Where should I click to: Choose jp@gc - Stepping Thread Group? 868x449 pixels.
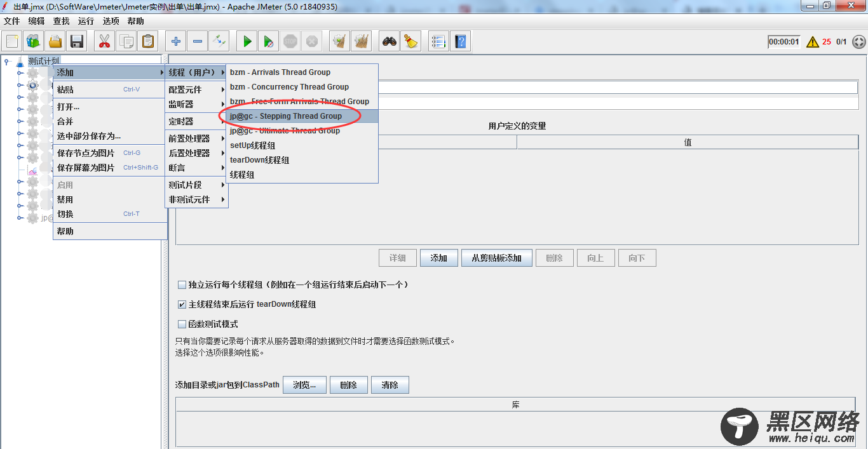(302, 116)
